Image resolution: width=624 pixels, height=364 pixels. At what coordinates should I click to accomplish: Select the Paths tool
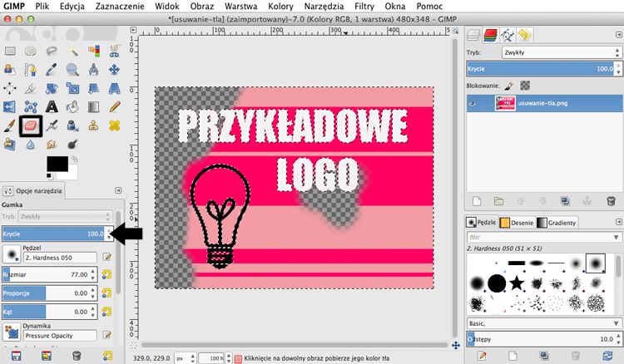pyautogui.click(x=31, y=70)
